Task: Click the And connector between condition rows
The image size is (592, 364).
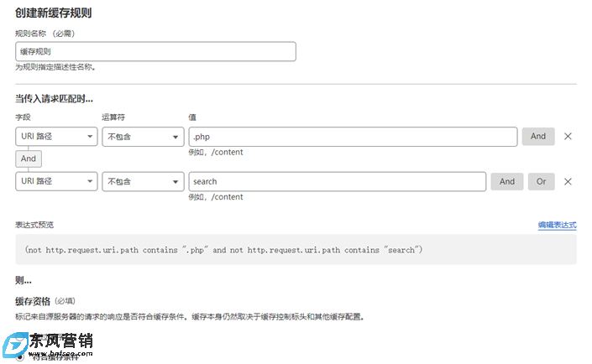Action: pos(29,159)
